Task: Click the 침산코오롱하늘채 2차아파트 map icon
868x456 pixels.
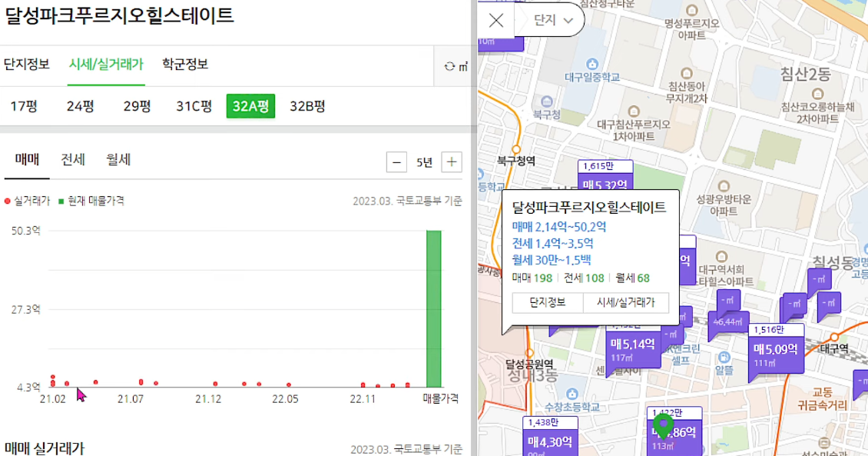Action: [817, 94]
